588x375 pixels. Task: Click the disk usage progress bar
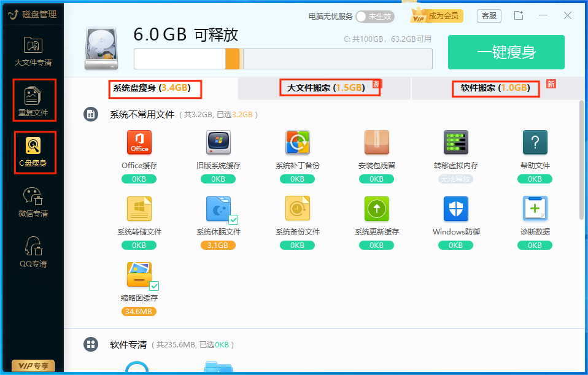282,59
